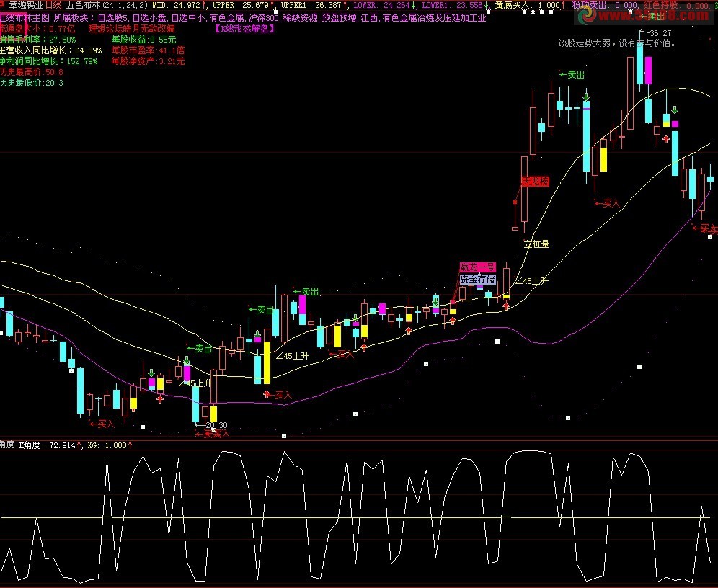Click the LOWER1: 23.556 value
This screenshot has width=718, height=588.
click(x=452, y=5)
